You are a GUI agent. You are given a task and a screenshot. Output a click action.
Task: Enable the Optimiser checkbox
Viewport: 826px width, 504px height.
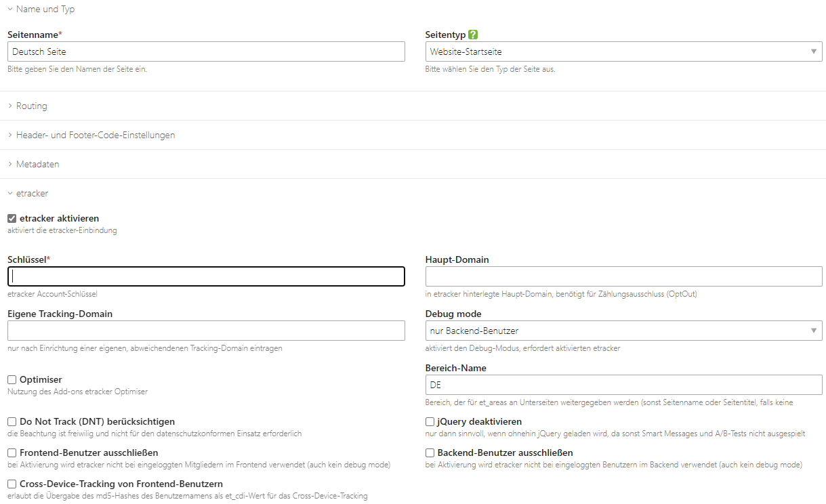click(x=12, y=380)
